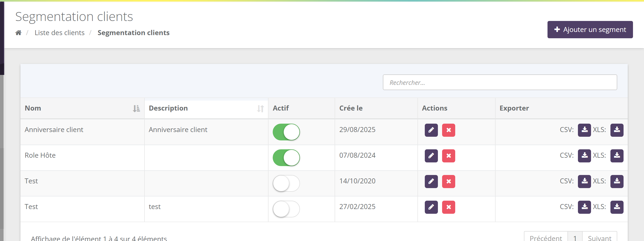Edit the Test segment created 14/10/2020
Image resolution: width=644 pixels, height=241 pixels.
coord(431,182)
